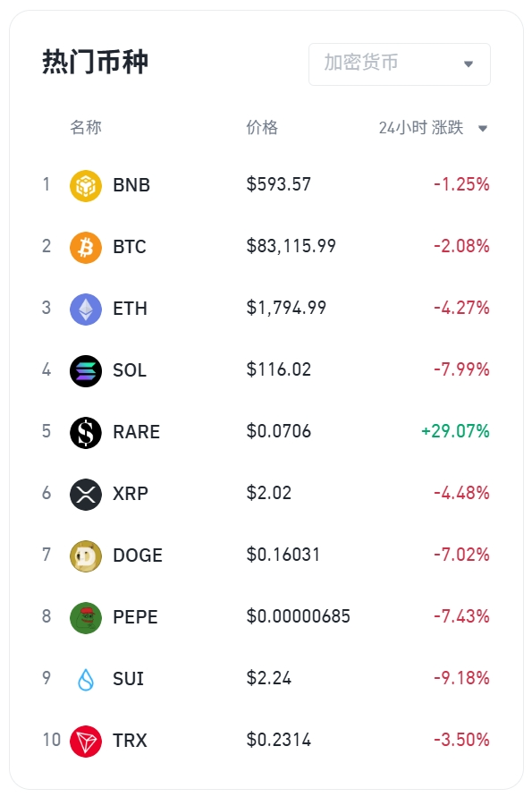Expand the dropdown arrow beside 加密货币

pyautogui.click(x=469, y=64)
